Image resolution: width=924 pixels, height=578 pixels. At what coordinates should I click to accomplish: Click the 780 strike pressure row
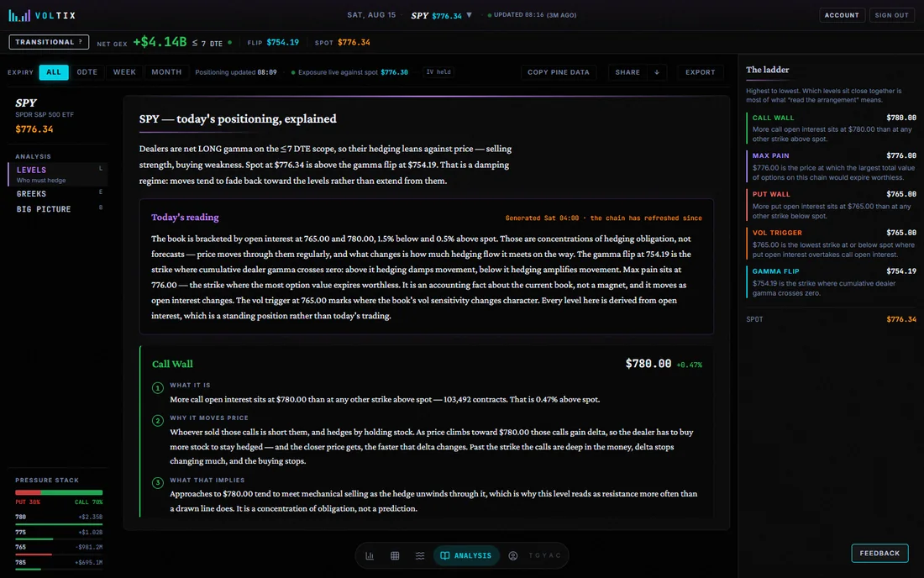[x=59, y=518]
